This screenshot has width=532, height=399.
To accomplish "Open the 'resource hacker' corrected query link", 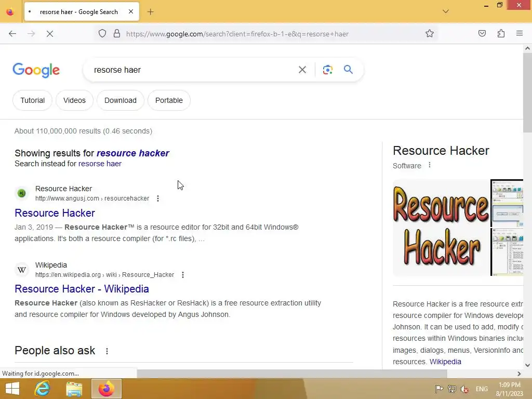I will point(132,153).
